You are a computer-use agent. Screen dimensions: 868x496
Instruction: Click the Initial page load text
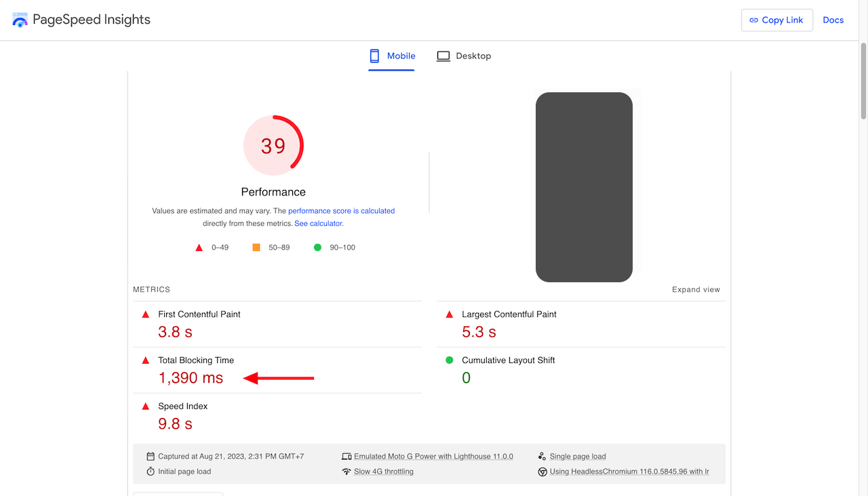tap(184, 472)
